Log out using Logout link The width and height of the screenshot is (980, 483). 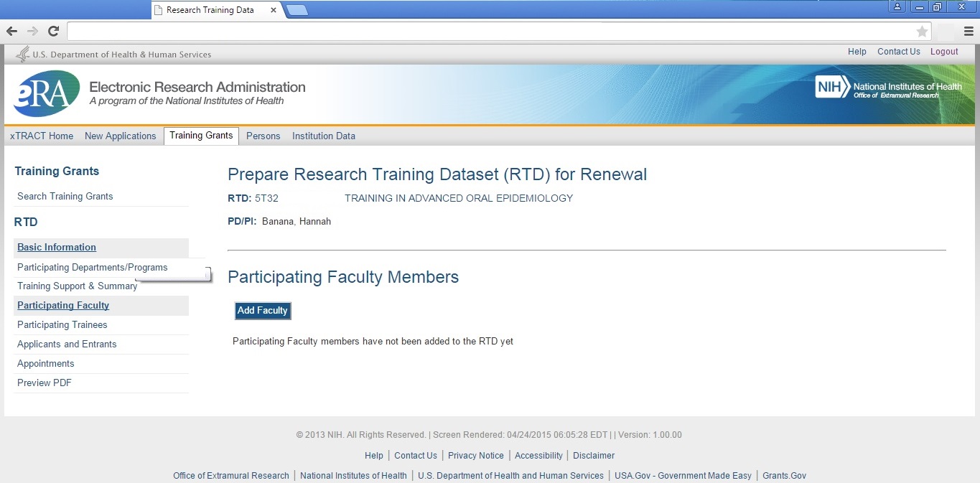click(944, 52)
